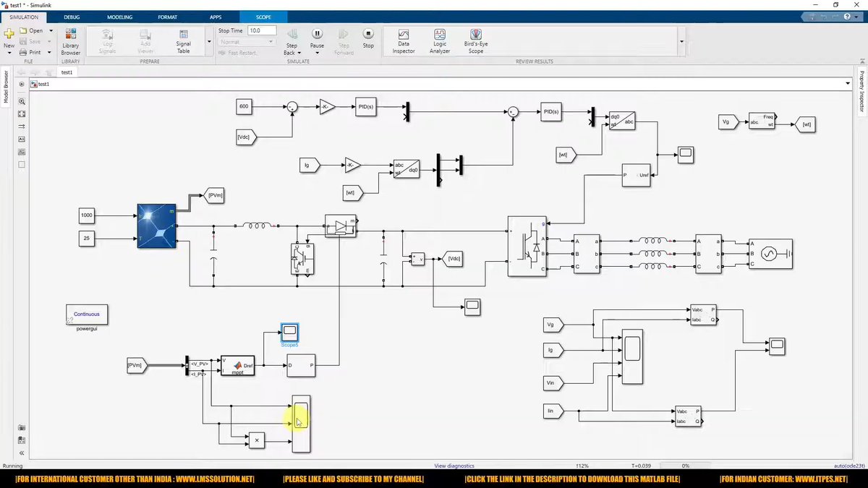Expand the Prepare gallery arrow
Image resolution: width=868 pixels, height=488 pixels.
tap(208, 41)
